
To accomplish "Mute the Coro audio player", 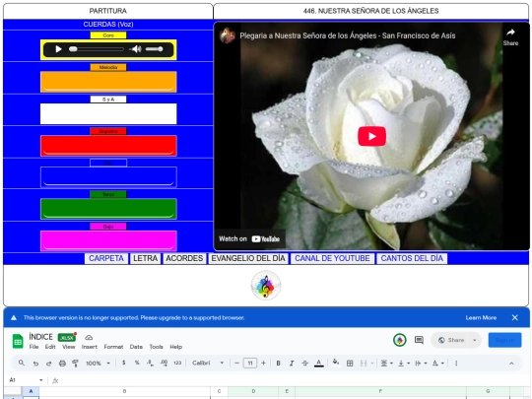I will (136, 49).
